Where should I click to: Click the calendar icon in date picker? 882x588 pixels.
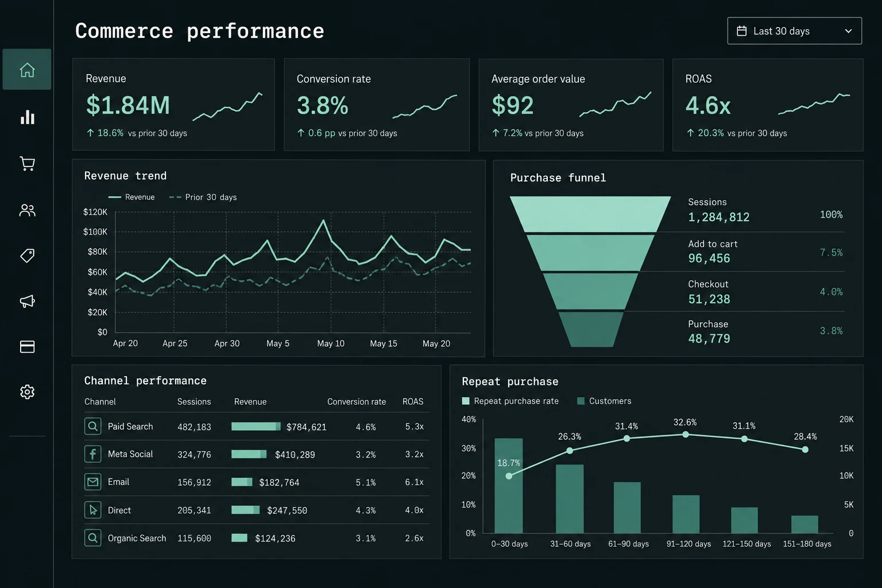click(742, 31)
